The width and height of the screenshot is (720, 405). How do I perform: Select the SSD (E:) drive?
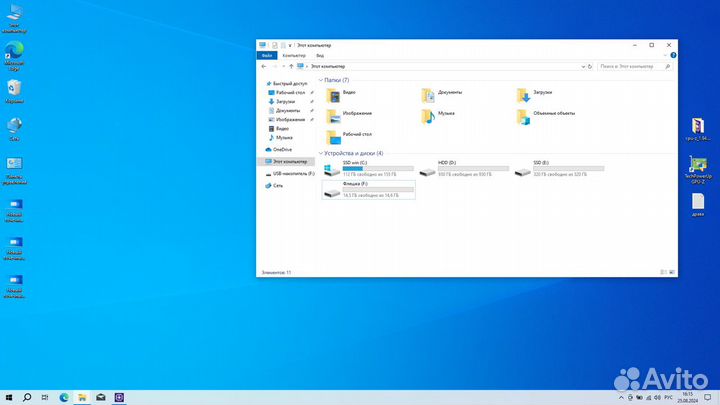(559, 169)
